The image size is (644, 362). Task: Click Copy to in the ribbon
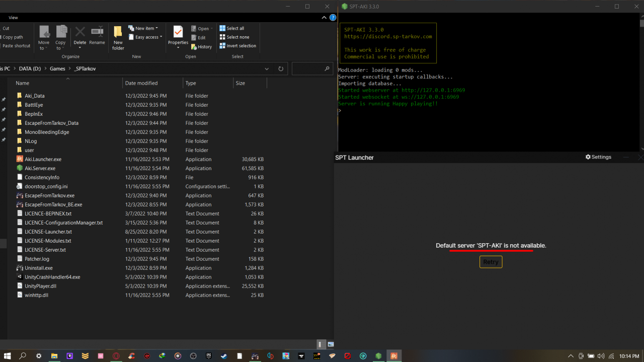tap(61, 37)
